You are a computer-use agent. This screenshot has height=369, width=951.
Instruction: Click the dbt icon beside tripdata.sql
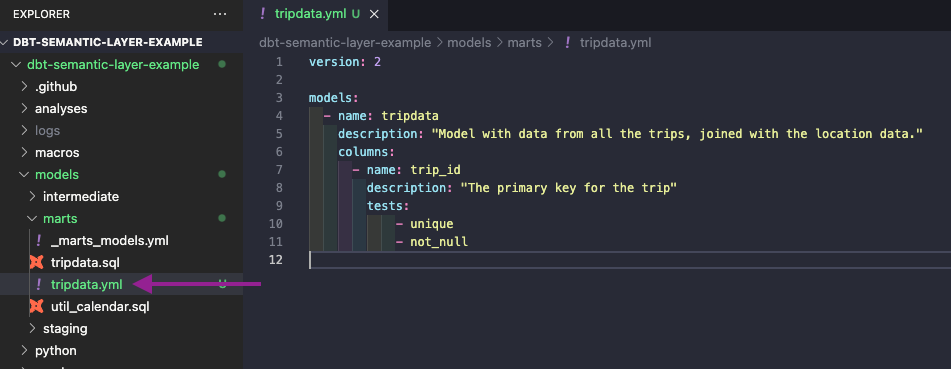38,263
